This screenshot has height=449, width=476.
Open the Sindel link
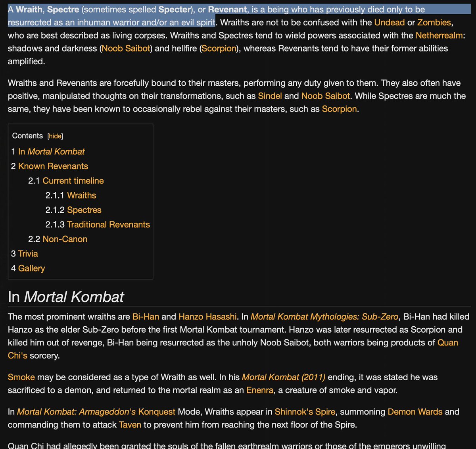(x=270, y=96)
